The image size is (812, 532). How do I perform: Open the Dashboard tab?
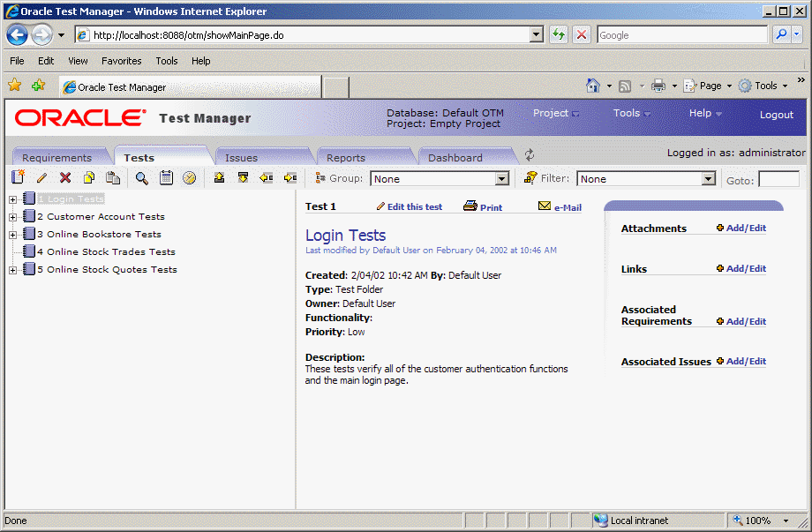click(x=455, y=158)
